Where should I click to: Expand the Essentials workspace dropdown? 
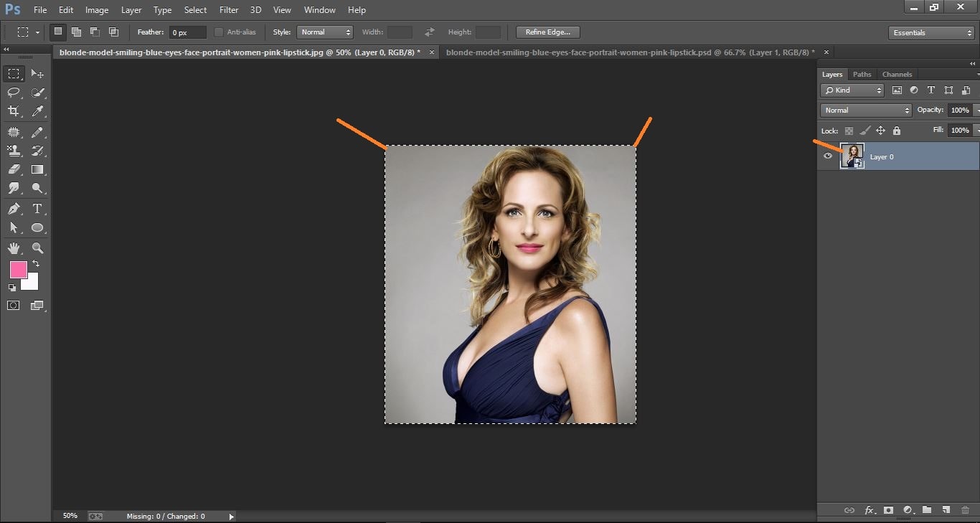[930, 32]
